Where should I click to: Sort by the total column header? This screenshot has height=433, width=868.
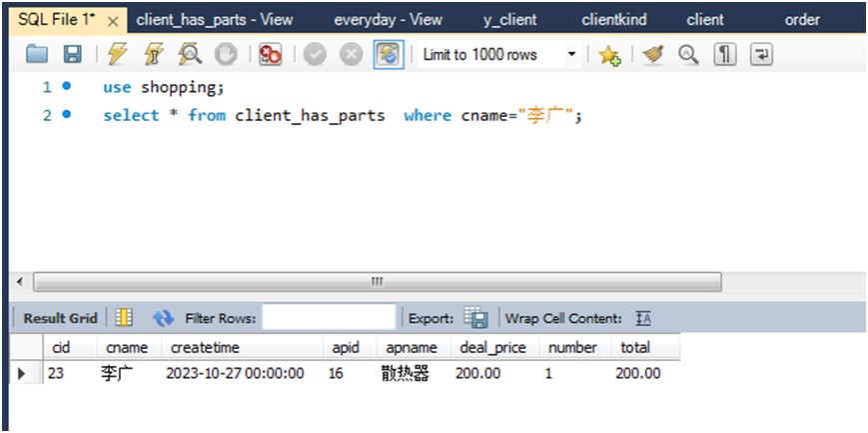pos(645,348)
